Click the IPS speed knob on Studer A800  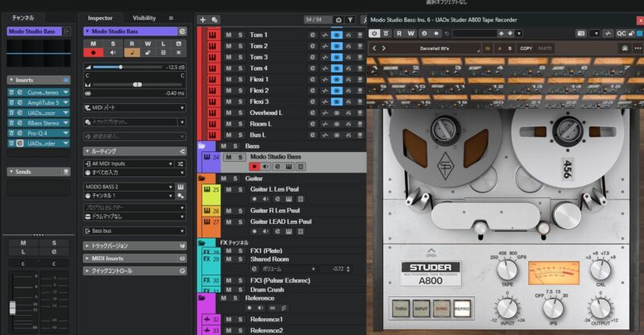tap(553, 308)
